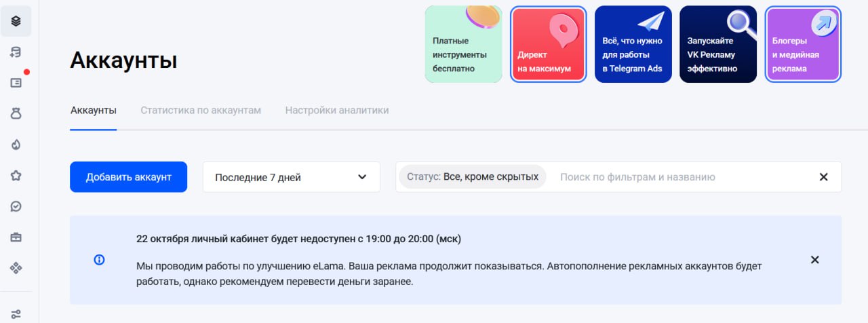The image size is (868, 323).
Task: Switch to "Статистика по аккаунтам" tab
Action: 201,110
